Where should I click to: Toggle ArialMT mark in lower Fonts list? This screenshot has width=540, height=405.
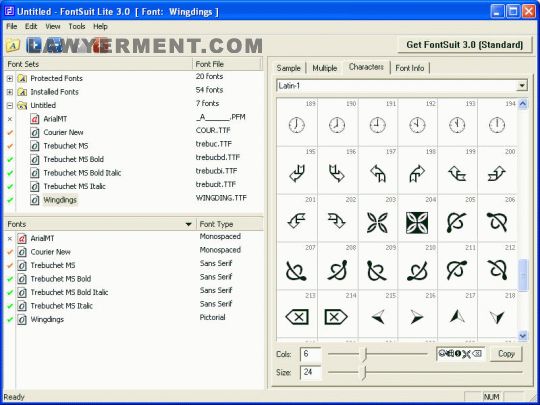(x=10, y=239)
